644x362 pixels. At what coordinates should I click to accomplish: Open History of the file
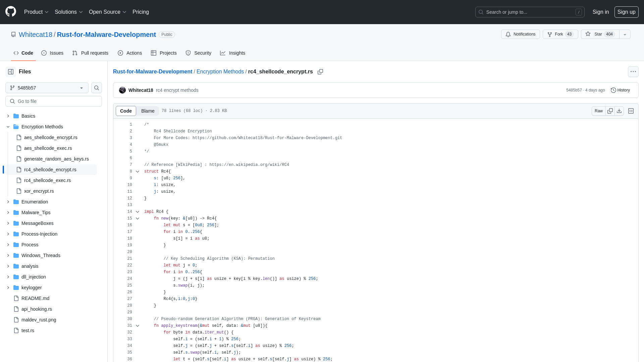click(x=621, y=90)
